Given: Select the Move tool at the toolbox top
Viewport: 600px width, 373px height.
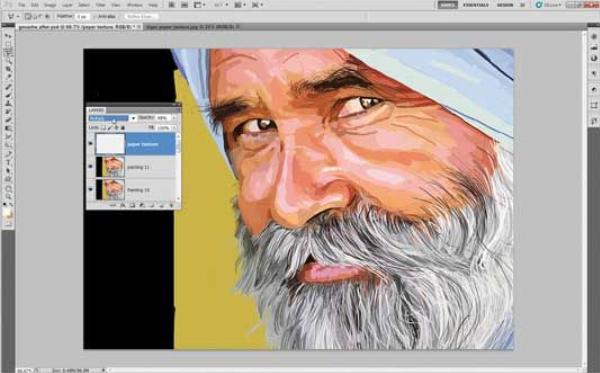Looking at the screenshot, I should pos(8,36).
